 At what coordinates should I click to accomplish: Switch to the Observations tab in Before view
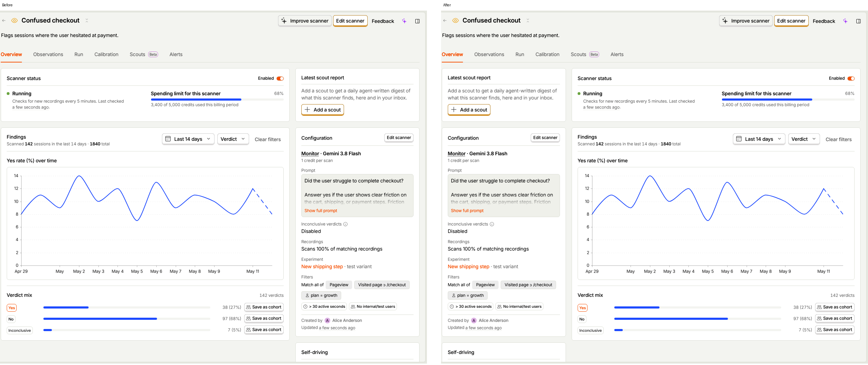(48, 54)
